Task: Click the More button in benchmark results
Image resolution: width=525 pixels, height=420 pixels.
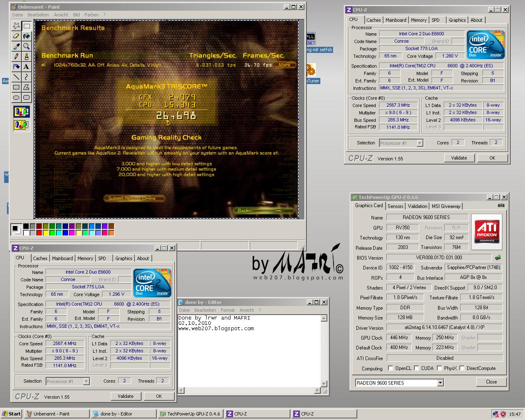Action: pos(284,65)
